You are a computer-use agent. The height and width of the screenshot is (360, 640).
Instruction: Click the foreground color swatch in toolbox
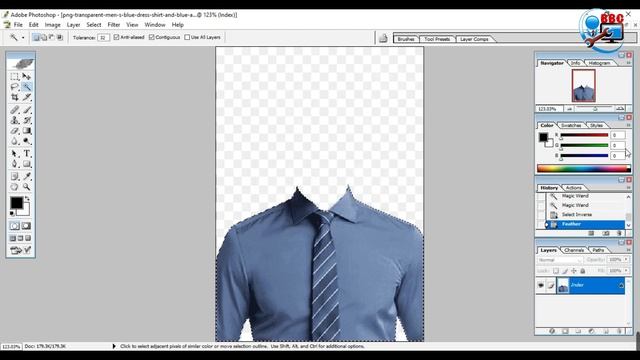click(16, 202)
